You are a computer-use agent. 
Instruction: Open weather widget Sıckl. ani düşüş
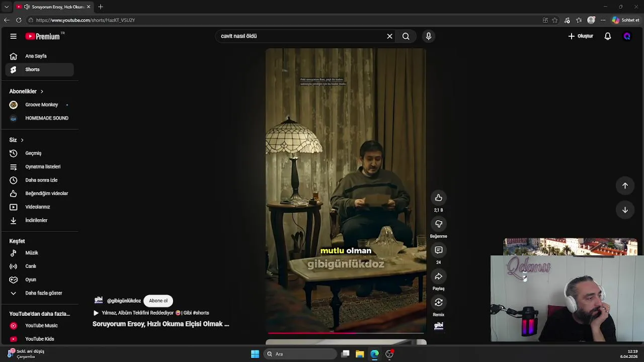tap(26, 354)
